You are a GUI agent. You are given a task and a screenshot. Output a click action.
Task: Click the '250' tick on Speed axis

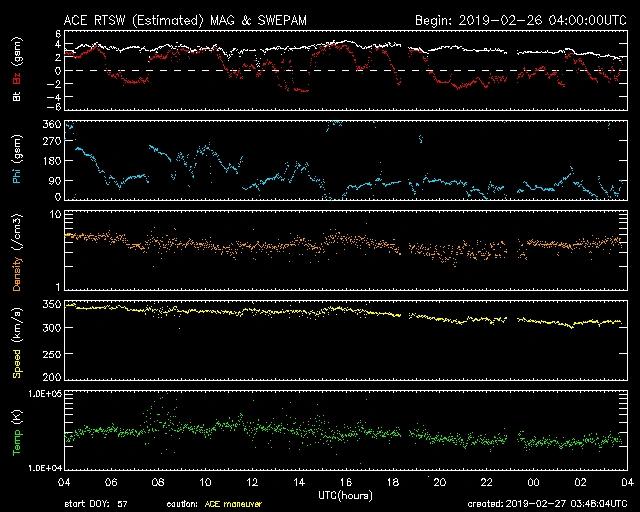(x=52, y=354)
